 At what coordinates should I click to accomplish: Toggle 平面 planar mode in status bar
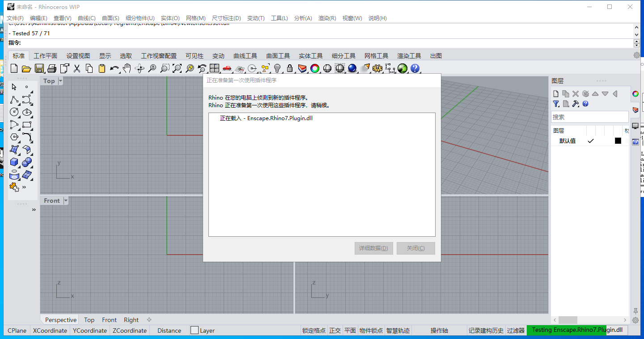pyautogui.click(x=350, y=331)
